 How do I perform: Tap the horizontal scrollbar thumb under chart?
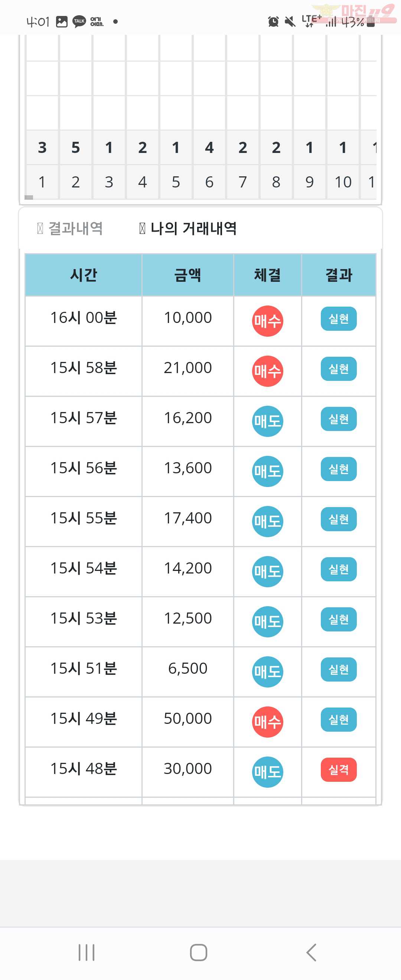click(x=29, y=197)
